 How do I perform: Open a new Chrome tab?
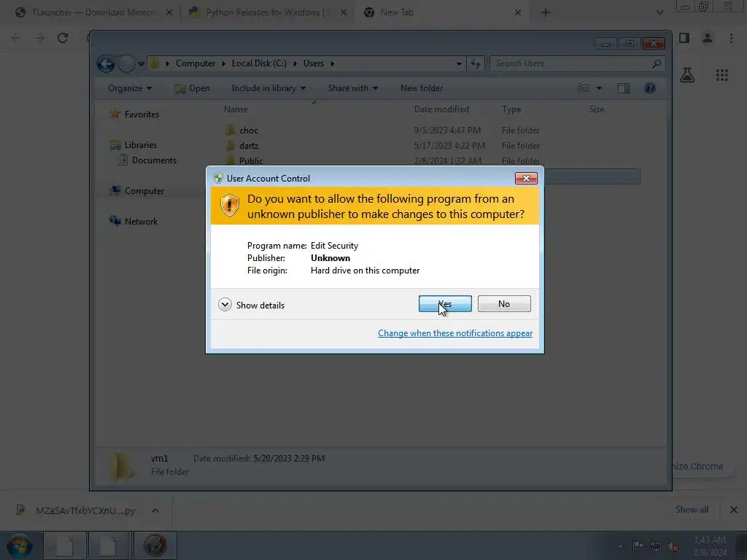[546, 12]
